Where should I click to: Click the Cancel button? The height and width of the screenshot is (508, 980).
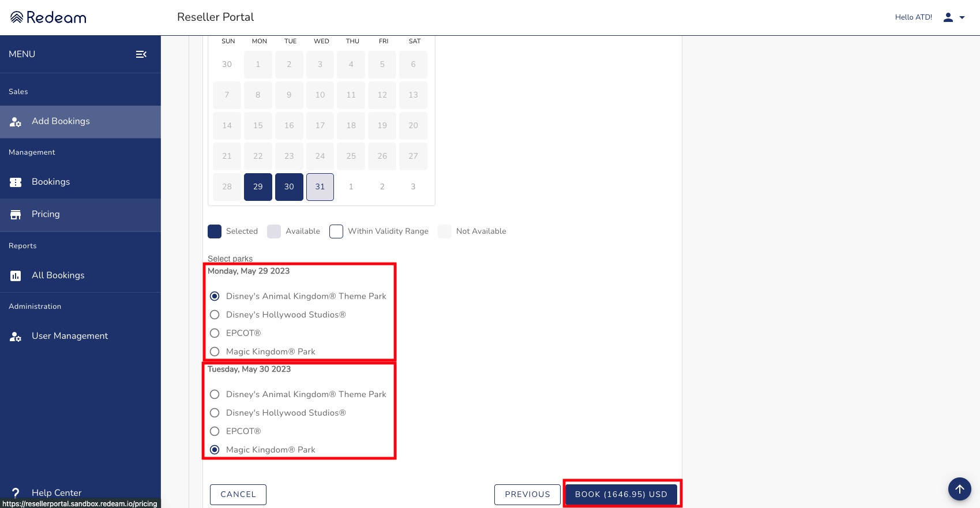[238, 494]
